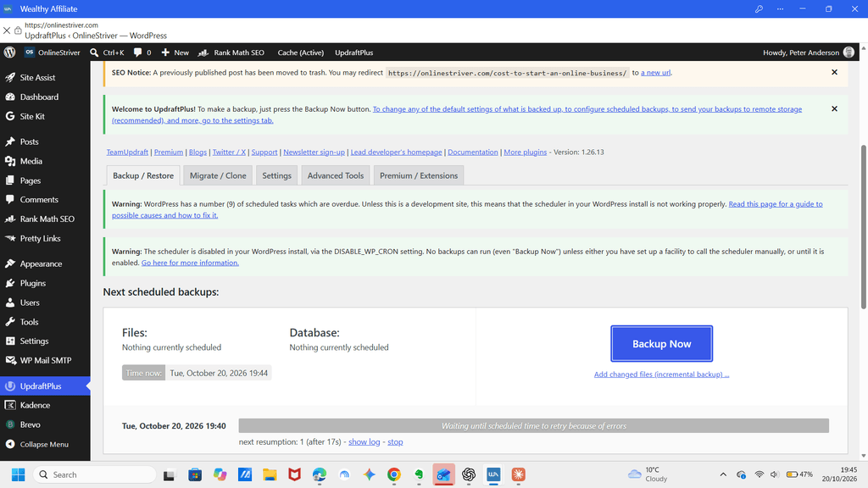This screenshot has height=488, width=868.
Task: Open the OnlineStriver site menu in admin bar
Action: (53, 53)
